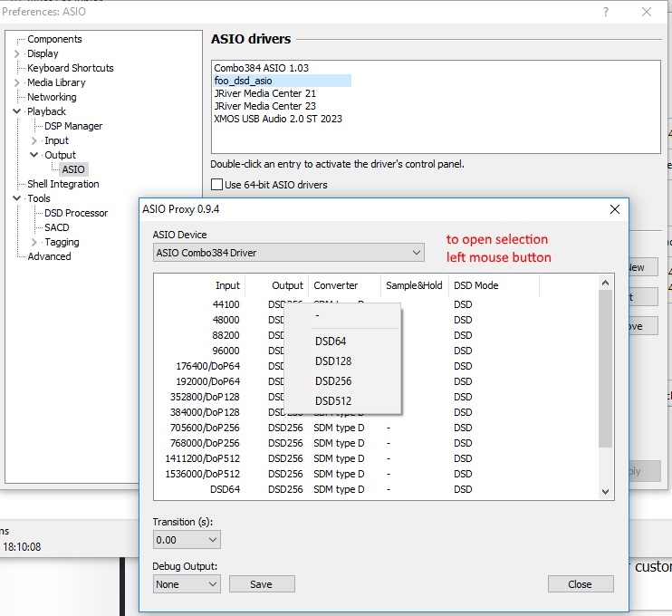Choose DSD64 from the popup menu
Viewport: 672px width, 616px height.
point(331,342)
